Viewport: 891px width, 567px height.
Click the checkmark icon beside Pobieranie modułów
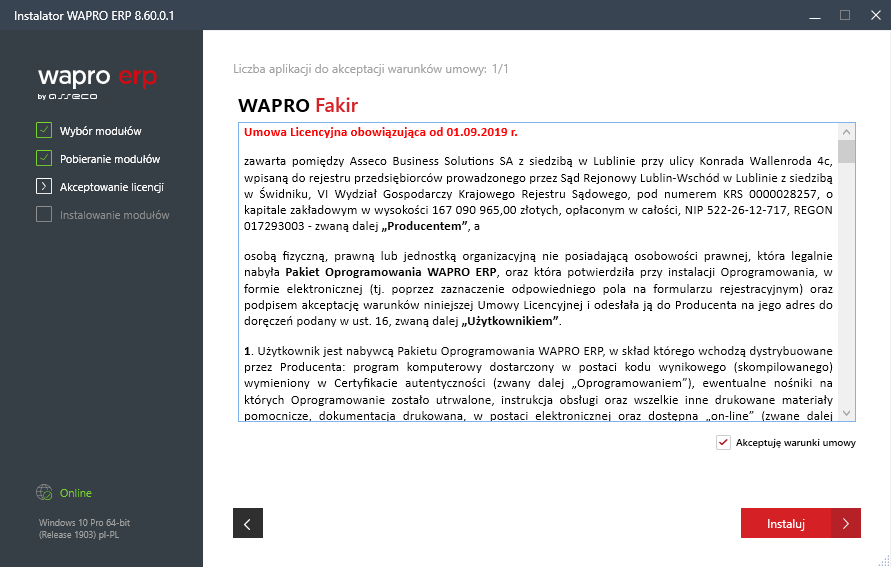click(x=43, y=158)
